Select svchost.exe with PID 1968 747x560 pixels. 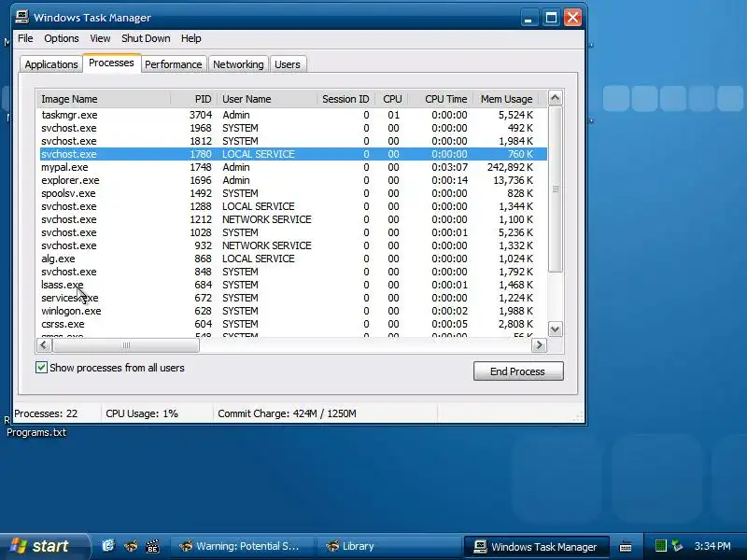pyautogui.click(x=293, y=128)
